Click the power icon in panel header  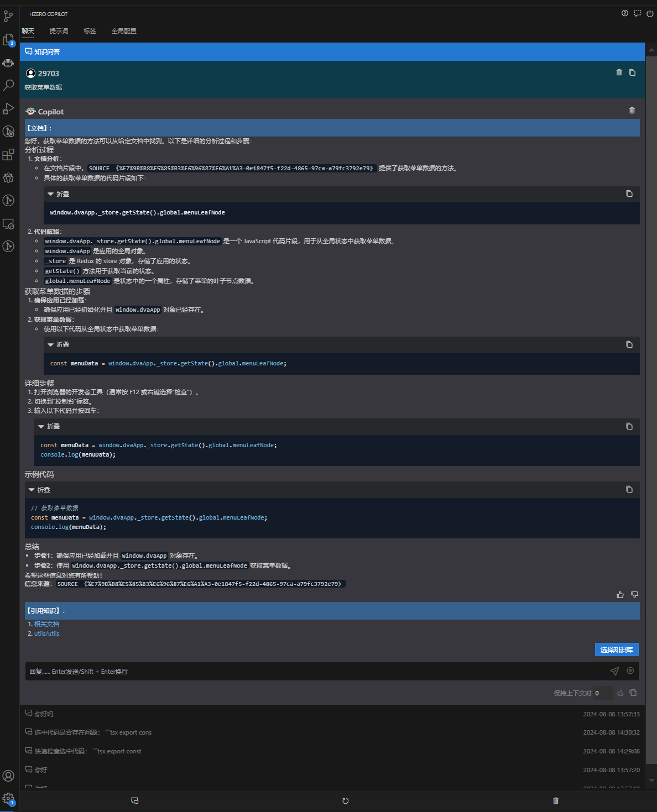[x=650, y=13]
